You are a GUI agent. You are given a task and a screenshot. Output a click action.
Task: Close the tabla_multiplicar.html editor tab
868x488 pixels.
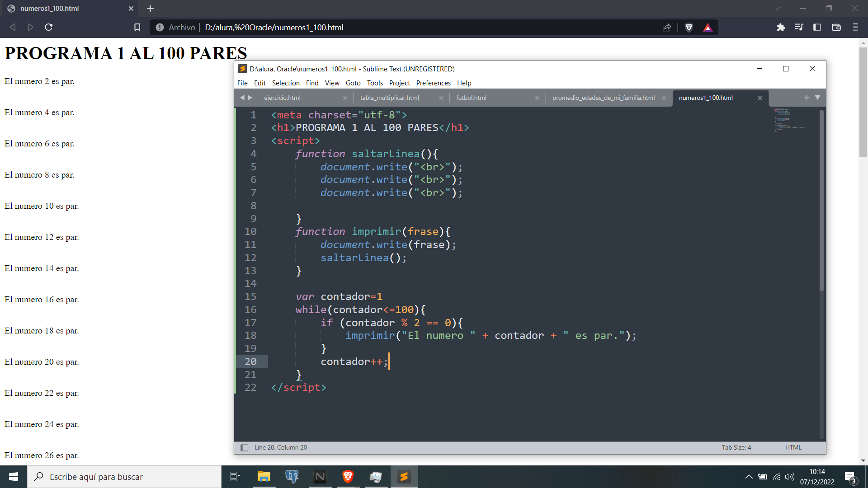pos(441,98)
